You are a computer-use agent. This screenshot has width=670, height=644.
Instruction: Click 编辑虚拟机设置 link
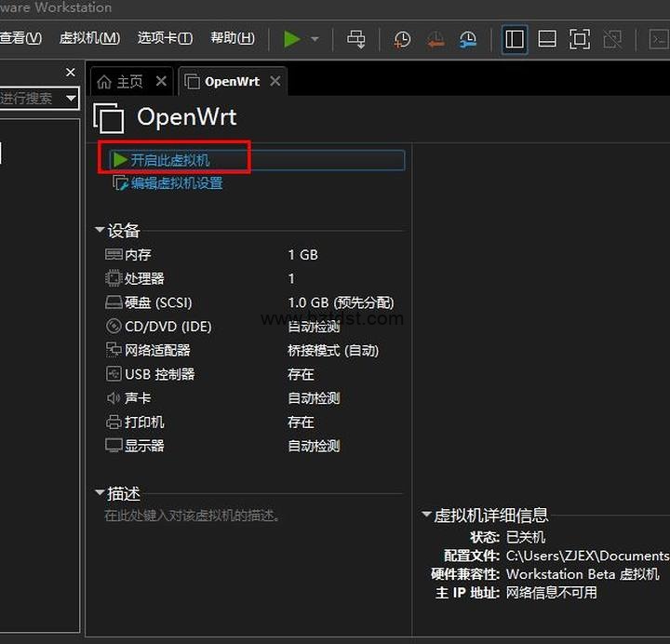pos(177,183)
